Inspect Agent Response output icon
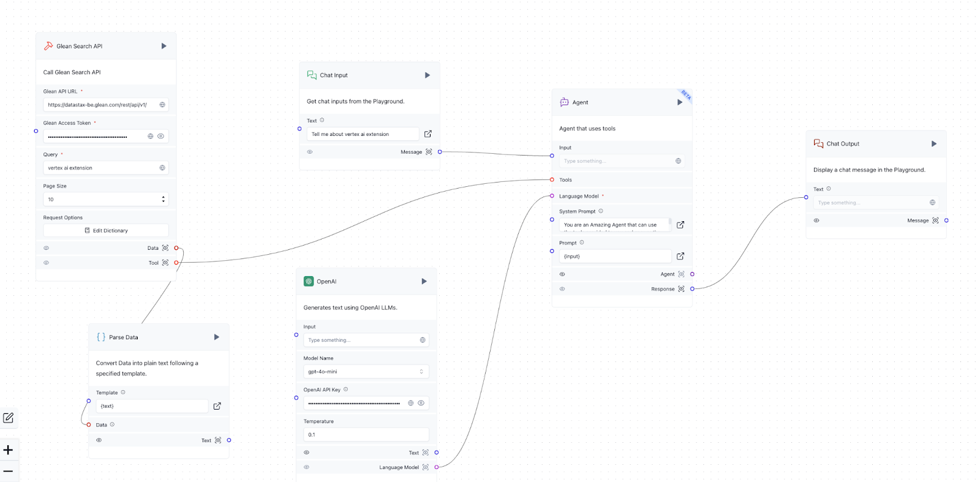The height and width of the screenshot is (482, 980). point(681,289)
